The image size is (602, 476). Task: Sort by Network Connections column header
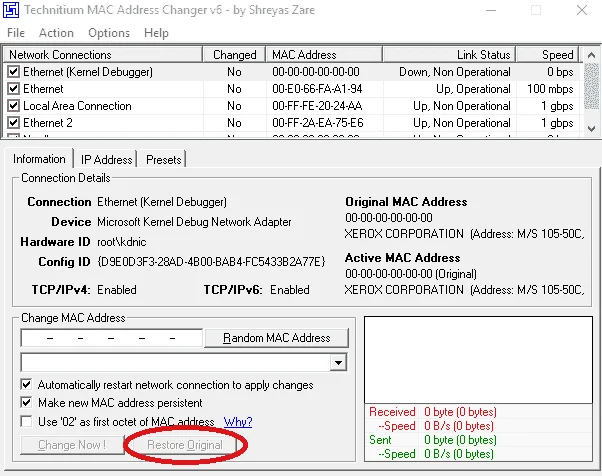103,55
